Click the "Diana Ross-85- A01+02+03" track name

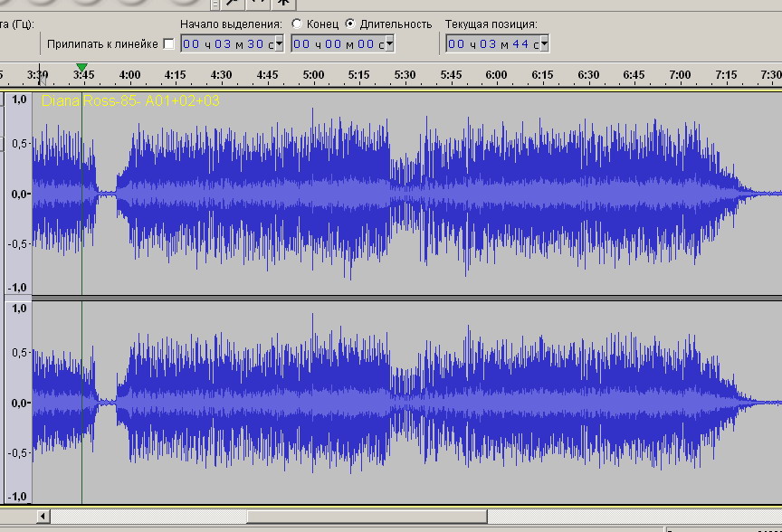coord(130,101)
